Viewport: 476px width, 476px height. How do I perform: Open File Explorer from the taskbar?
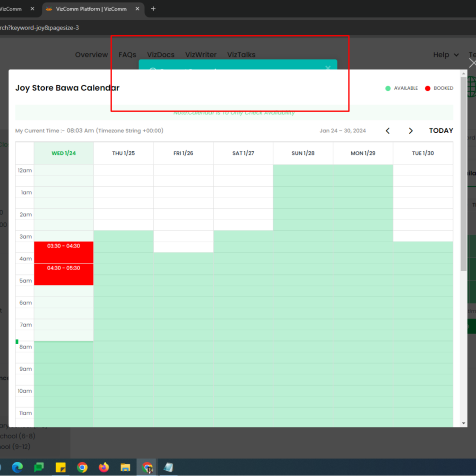(x=125, y=467)
